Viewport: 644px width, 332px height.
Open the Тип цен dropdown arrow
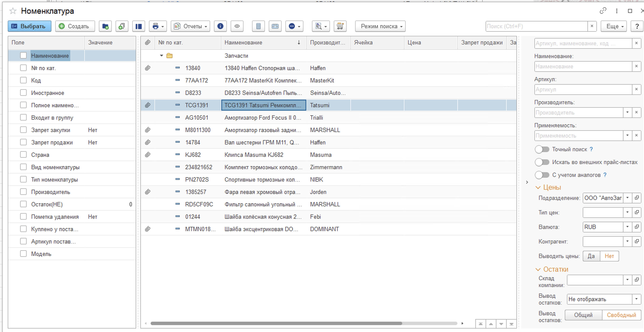(627, 212)
